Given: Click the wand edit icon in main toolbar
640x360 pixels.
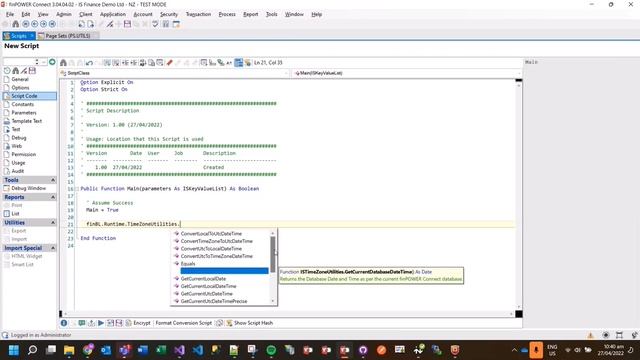Looking at the screenshot, I should coord(110,24).
